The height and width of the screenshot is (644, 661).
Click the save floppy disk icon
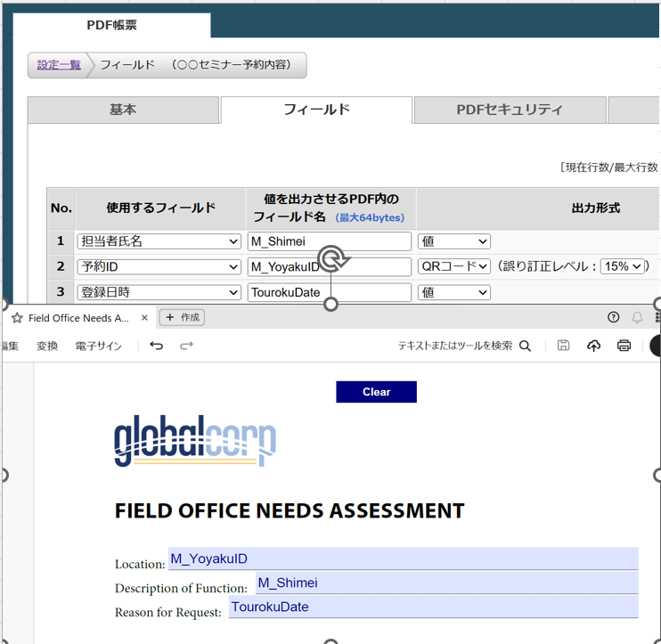(x=563, y=346)
